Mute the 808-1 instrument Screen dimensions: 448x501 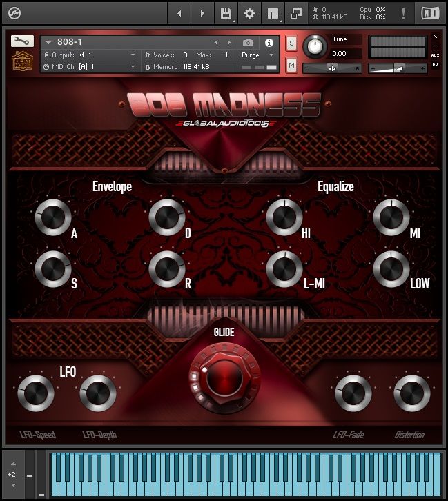pyautogui.click(x=291, y=65)
